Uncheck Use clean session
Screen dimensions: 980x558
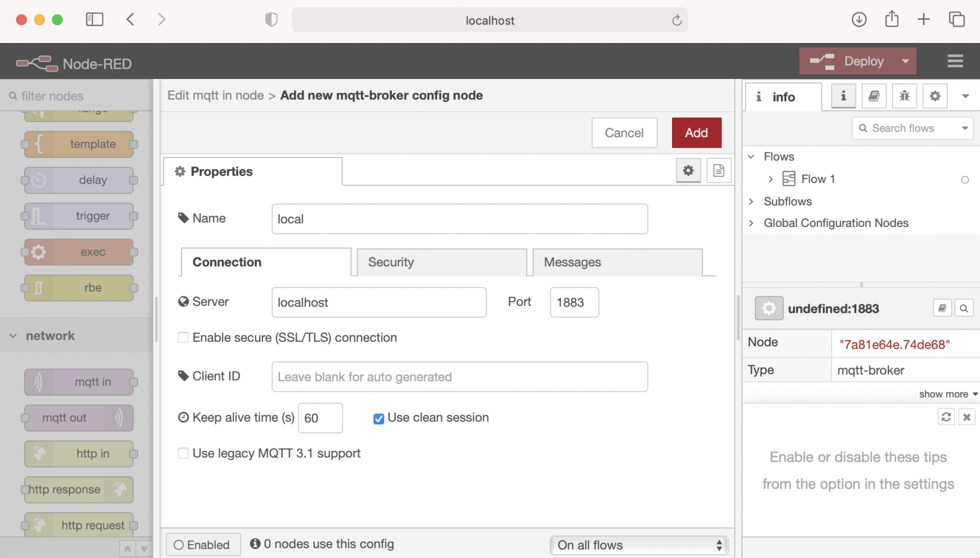coord(378,419)
